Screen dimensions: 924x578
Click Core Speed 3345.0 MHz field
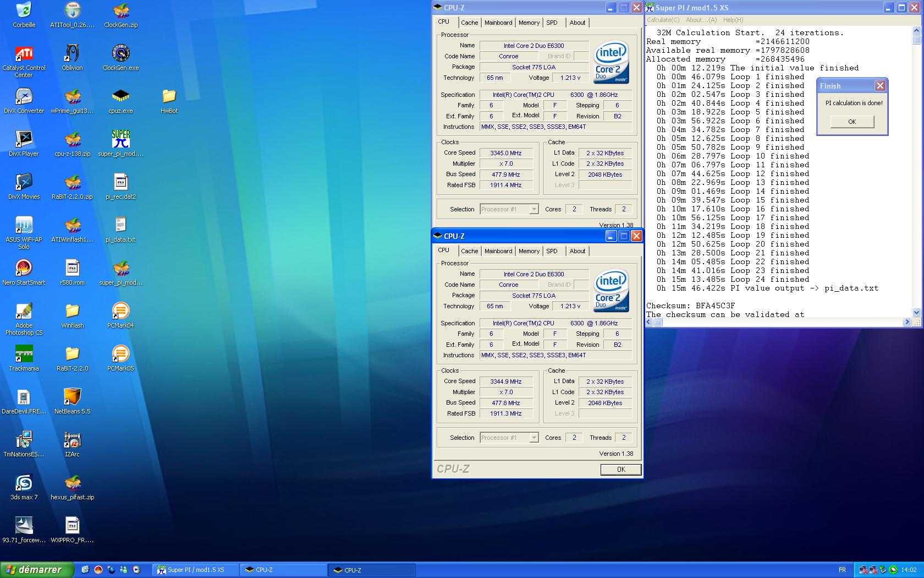pyautogui.click(x=506, y=153)
